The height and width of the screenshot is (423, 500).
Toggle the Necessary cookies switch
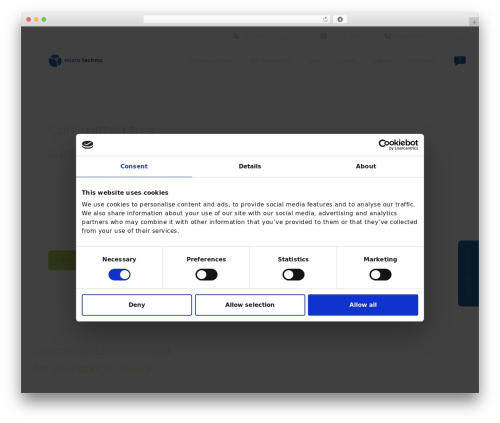(119, 275)
